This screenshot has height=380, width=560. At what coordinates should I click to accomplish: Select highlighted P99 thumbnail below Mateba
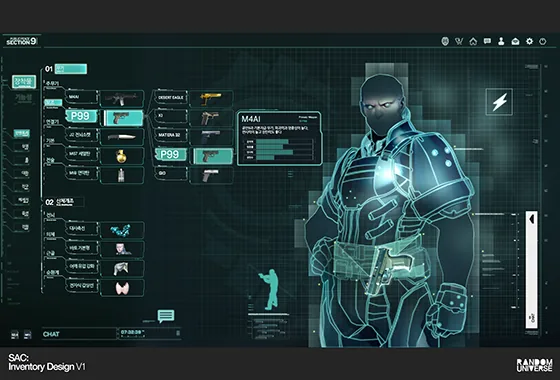pos(213,156)
